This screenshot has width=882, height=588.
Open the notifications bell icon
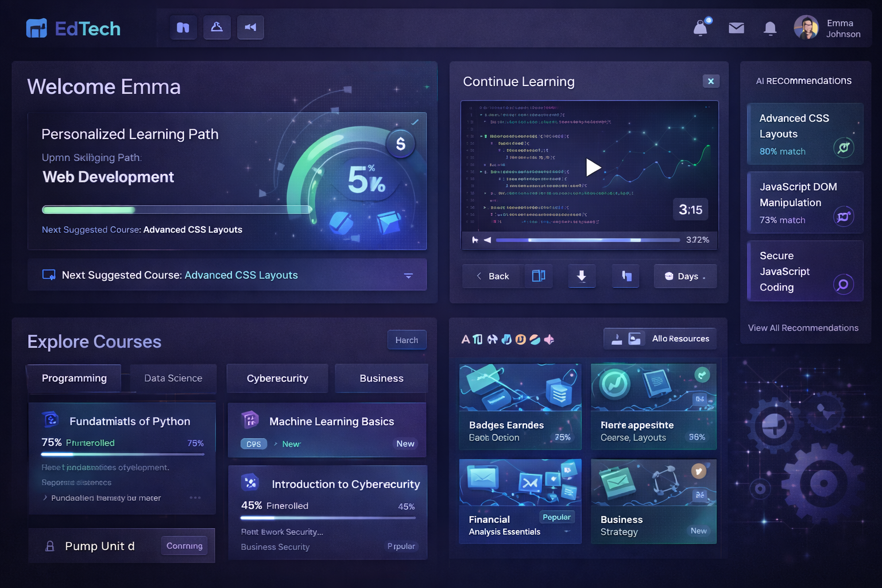click(x=770, y=27)
